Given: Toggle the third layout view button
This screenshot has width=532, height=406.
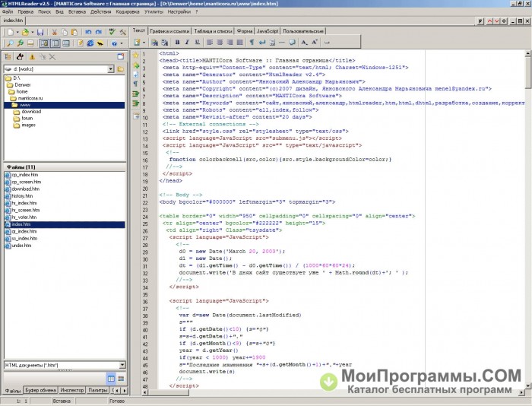Looking at the screenshot, I should tap(66, 43).
